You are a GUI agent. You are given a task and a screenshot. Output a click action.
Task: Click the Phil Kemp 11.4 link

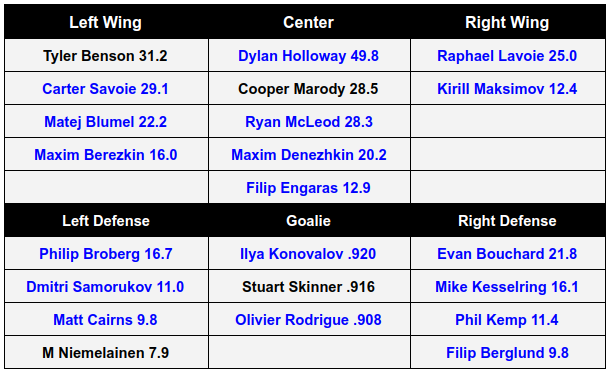[507, 320]
